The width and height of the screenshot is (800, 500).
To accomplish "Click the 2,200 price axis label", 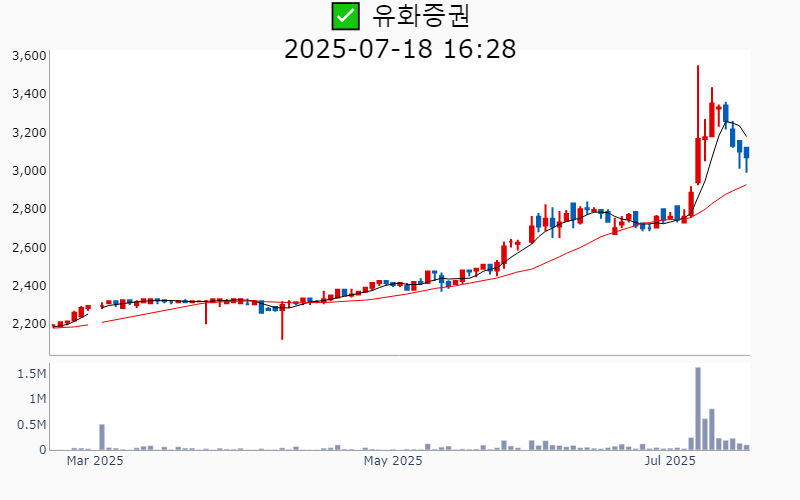I will click(x=29, y=324).
